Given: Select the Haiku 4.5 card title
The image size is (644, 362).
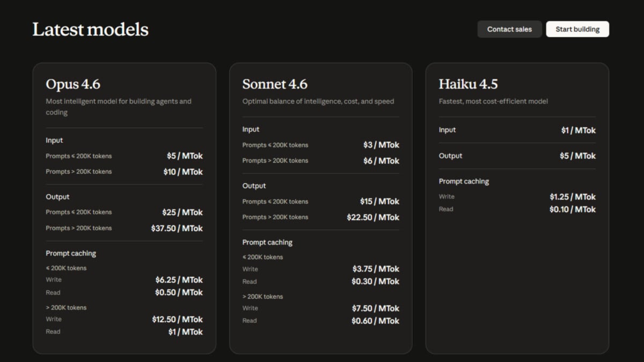Looking at the screenshot, I should [468, 84].
